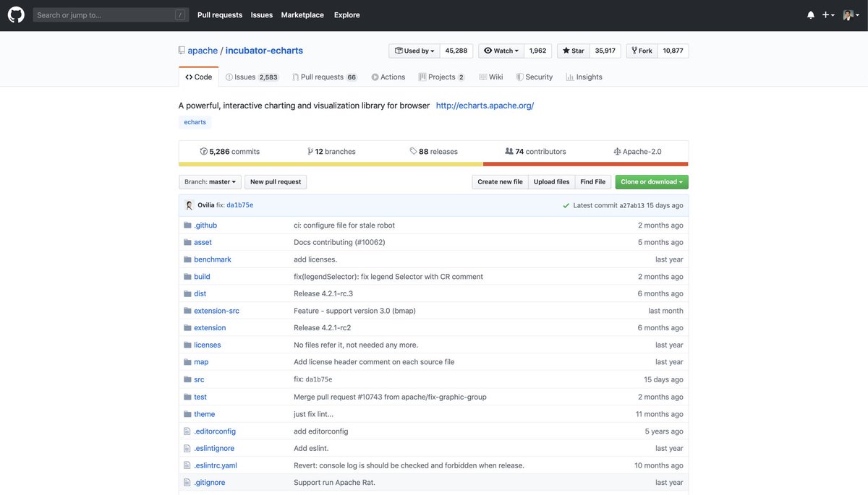This screenshot has width=868, height=495.
Task: Click the licenses folder icon
Action: [187, 345]
